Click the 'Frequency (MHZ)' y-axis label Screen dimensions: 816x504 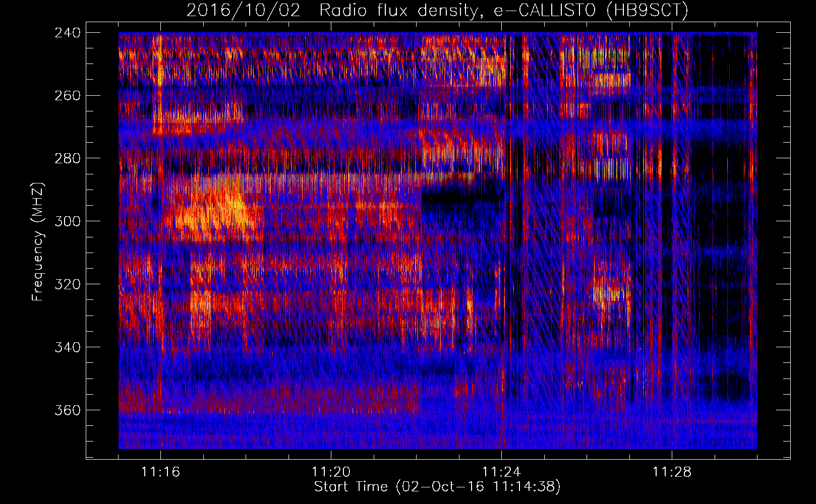38,242
